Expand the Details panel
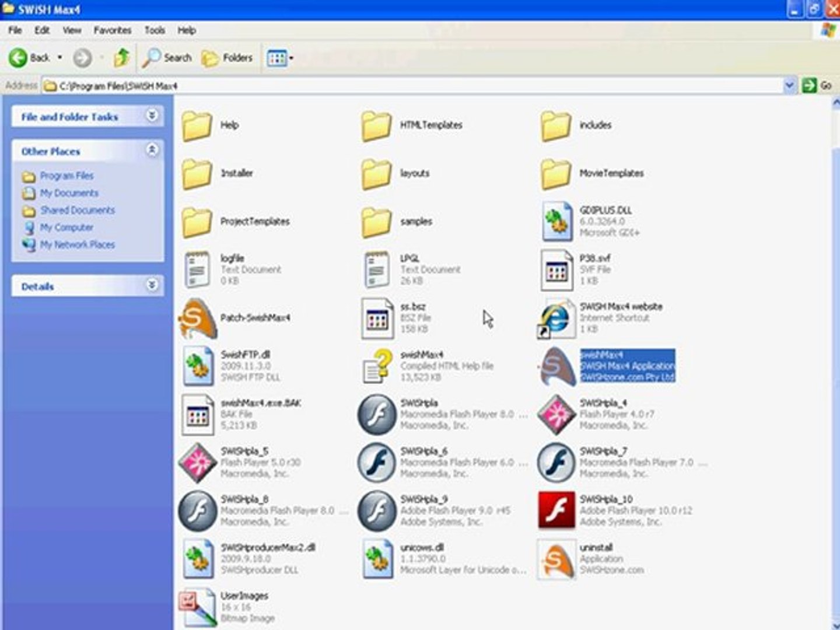Screen dimensions: 840x630 (152, 285)
